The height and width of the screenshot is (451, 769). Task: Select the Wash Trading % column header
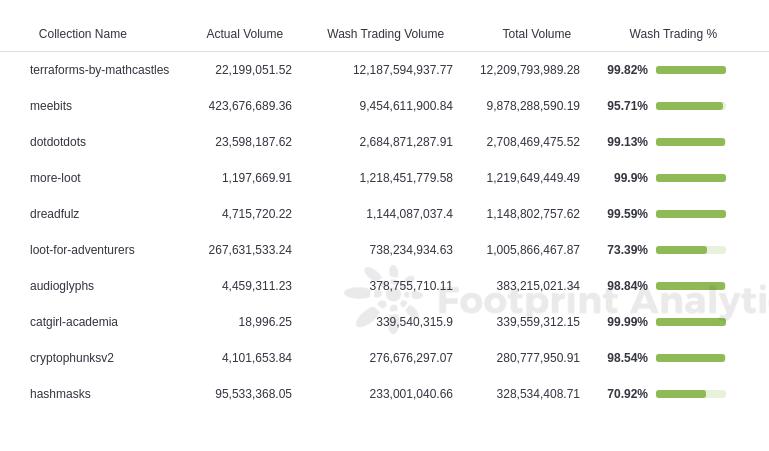coord(673,34)
